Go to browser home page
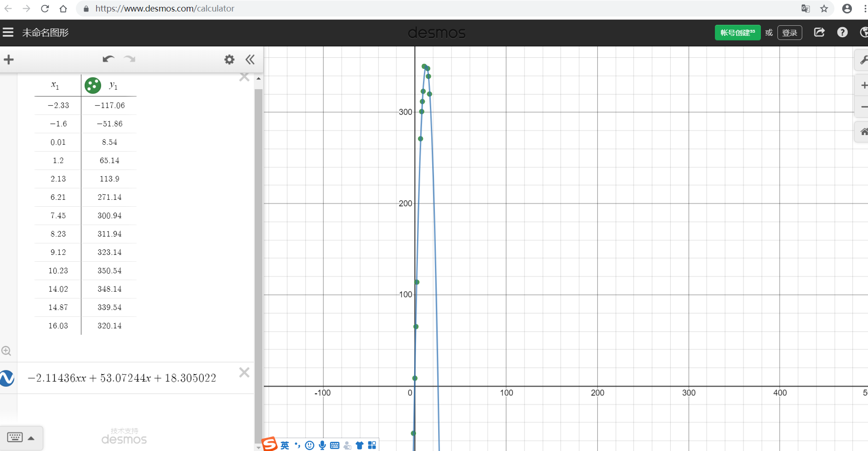 pyautogui.click(x=63, y=8)
